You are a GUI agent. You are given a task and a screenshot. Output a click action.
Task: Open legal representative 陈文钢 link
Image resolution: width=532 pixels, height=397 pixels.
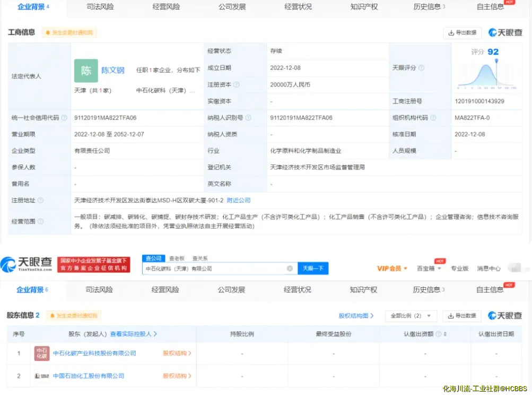113,70
